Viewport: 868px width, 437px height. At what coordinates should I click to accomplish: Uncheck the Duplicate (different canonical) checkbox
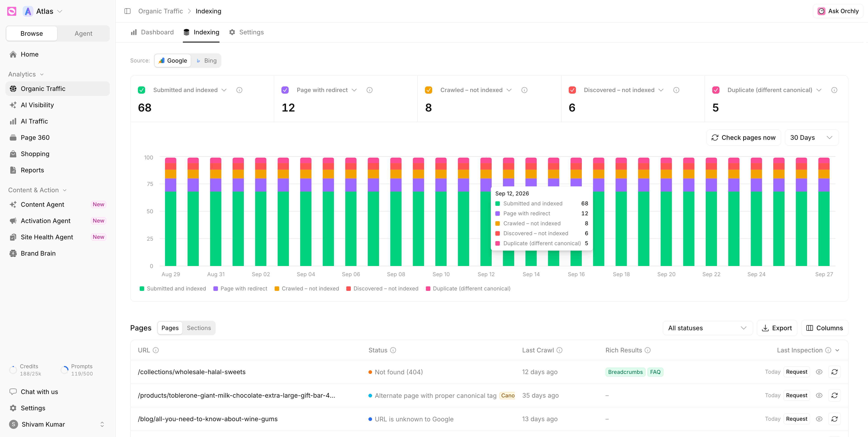point(716,90)
